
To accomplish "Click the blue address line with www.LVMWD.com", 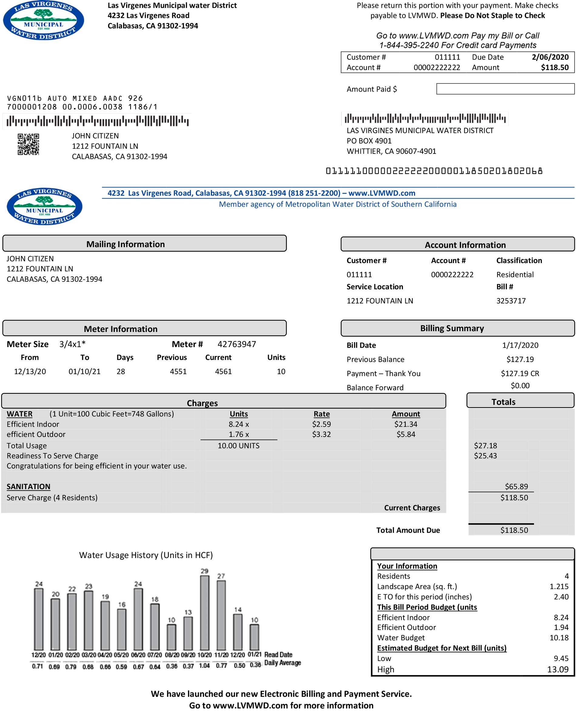I will 261,193.
